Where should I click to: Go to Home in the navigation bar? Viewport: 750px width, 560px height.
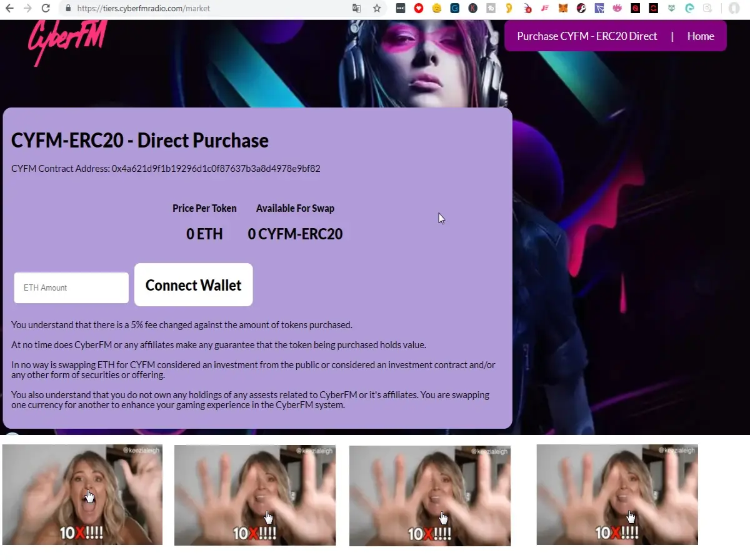tap(701, 36)
